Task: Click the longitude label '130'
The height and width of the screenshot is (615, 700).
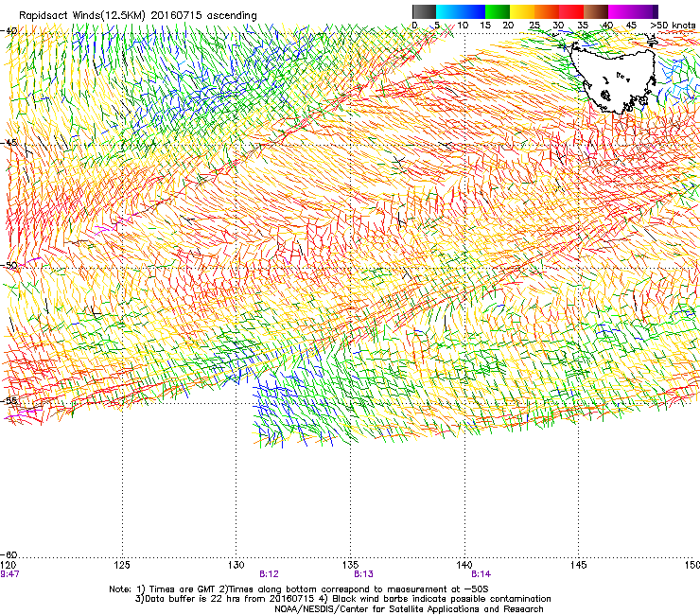Action: pyautogui.click(x=236, y=565)
